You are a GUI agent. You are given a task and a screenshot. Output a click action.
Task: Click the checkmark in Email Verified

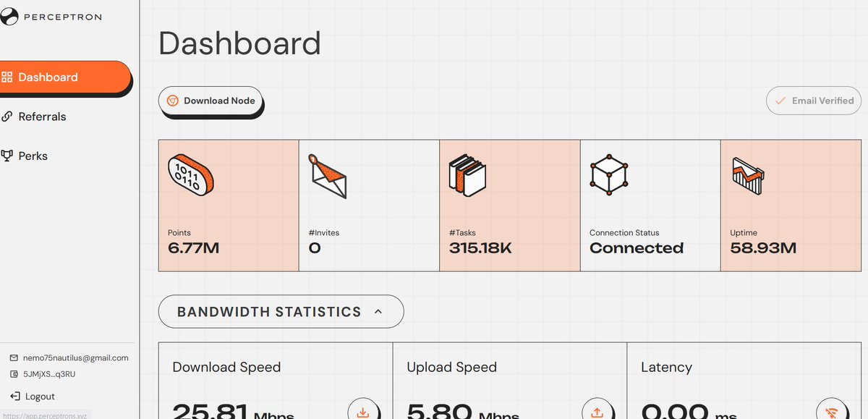(x=780, y=101)
